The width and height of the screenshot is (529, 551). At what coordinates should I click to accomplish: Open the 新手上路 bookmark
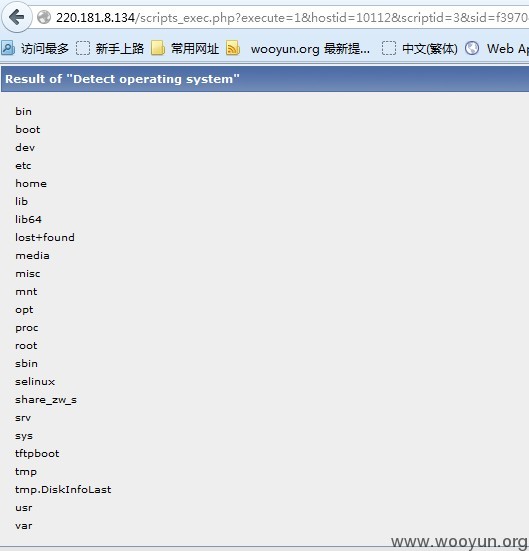pos(110,48)
